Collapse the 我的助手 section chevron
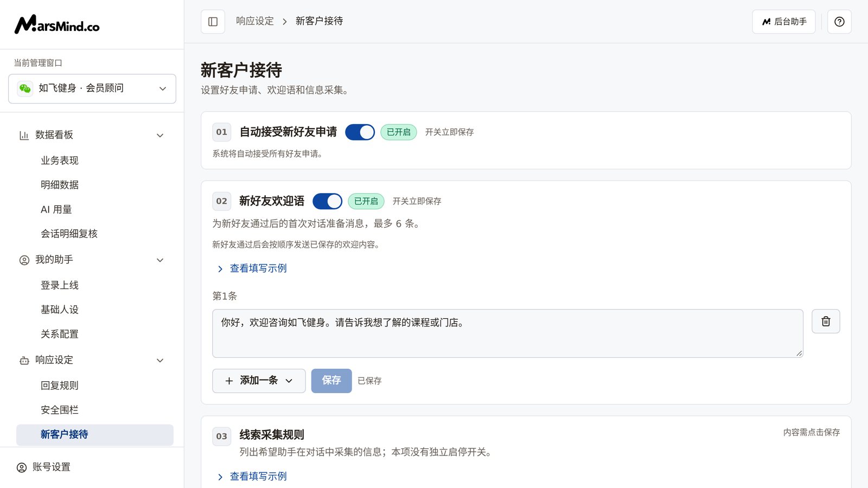The image size is (868, 488). click(160, 260)
